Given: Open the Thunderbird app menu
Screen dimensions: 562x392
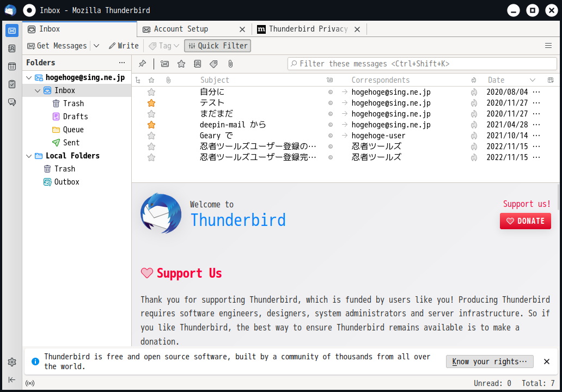Looking at the screenshot, I should point(548,46).
